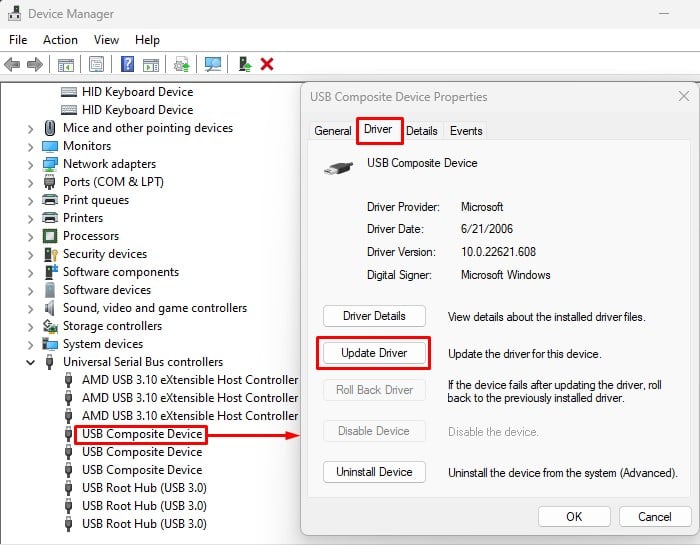Click the Show/Hide action pane toolbar icon
Screen dimensions: 700x545
coord(151,65)
